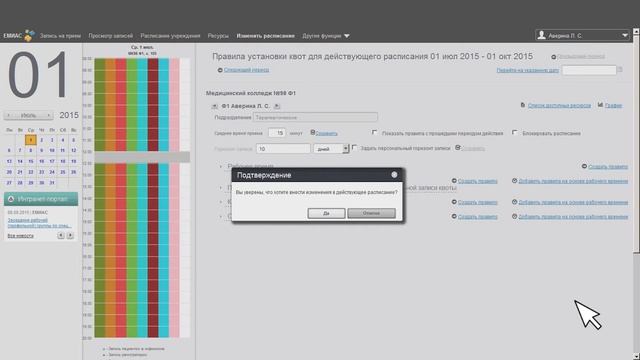The width and height of the screenshot is (640, 360).
Task: Click the lowest Добавить правила на основе link
Action: click(573, 217)
